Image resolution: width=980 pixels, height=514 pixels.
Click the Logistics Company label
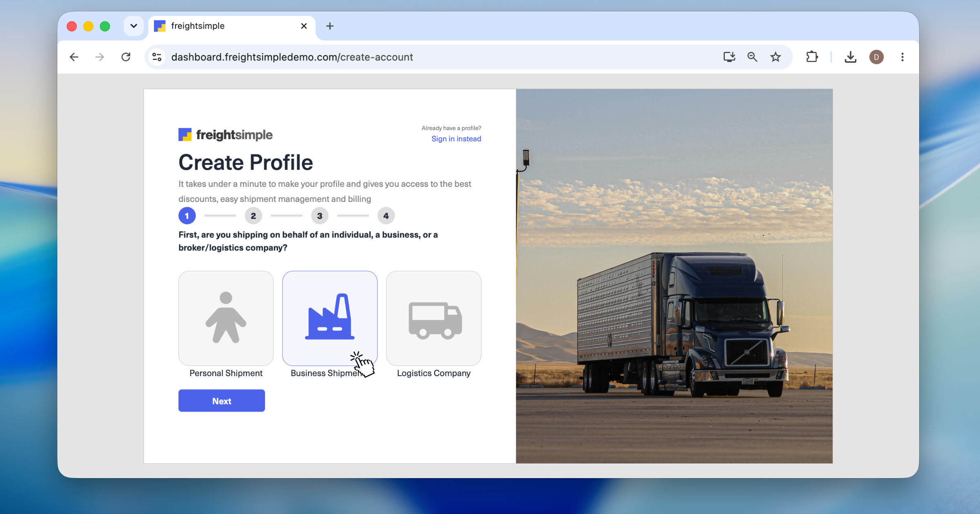(434, 373)
